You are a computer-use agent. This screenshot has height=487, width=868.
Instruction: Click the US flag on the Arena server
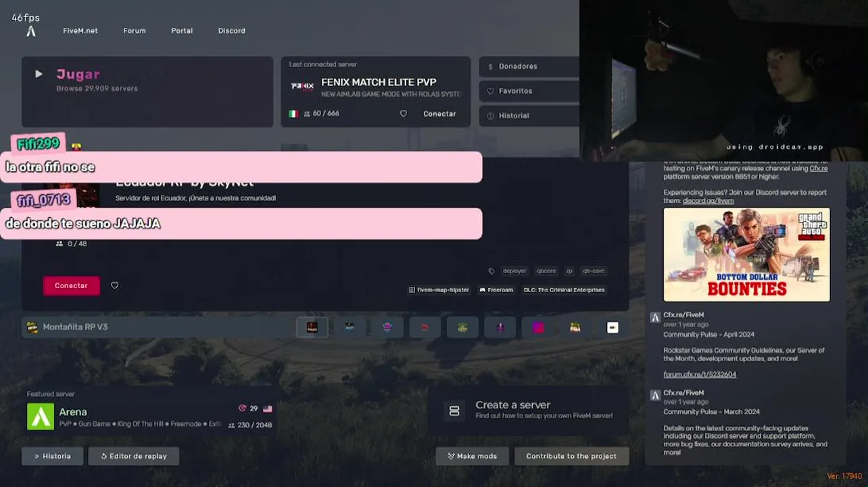tap(268, 409)
